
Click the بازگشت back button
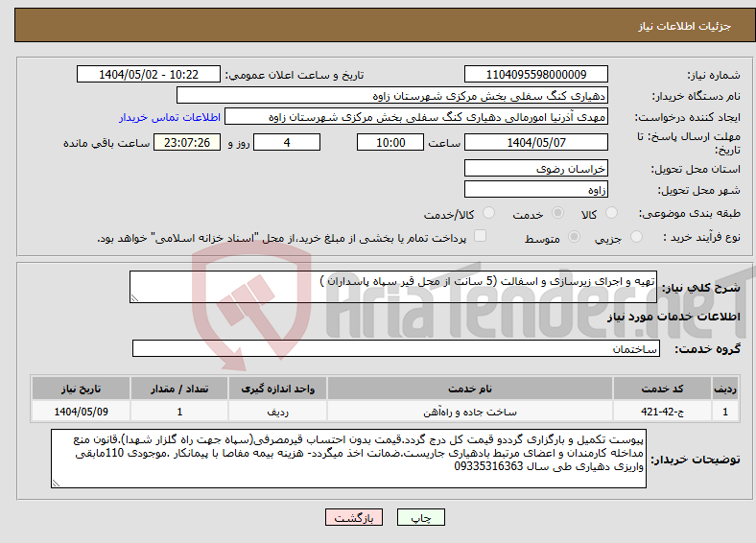(x=353, y=517)
